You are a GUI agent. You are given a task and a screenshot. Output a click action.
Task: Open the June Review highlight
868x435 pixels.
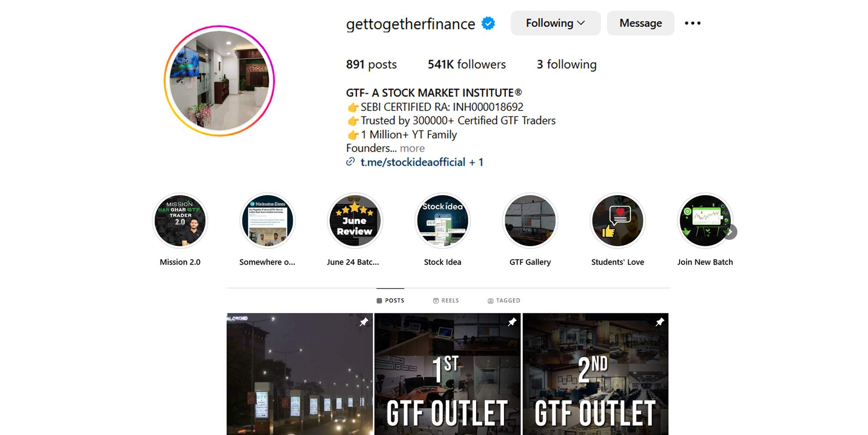355,221
